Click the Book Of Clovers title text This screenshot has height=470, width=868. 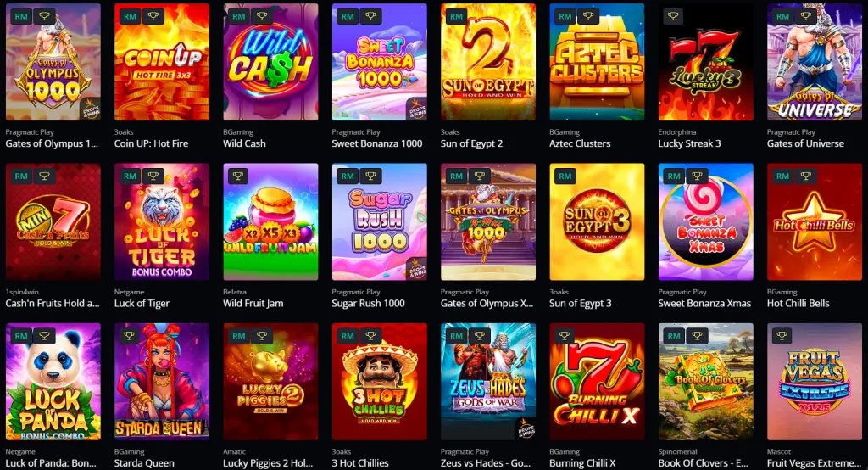[703, 463]
